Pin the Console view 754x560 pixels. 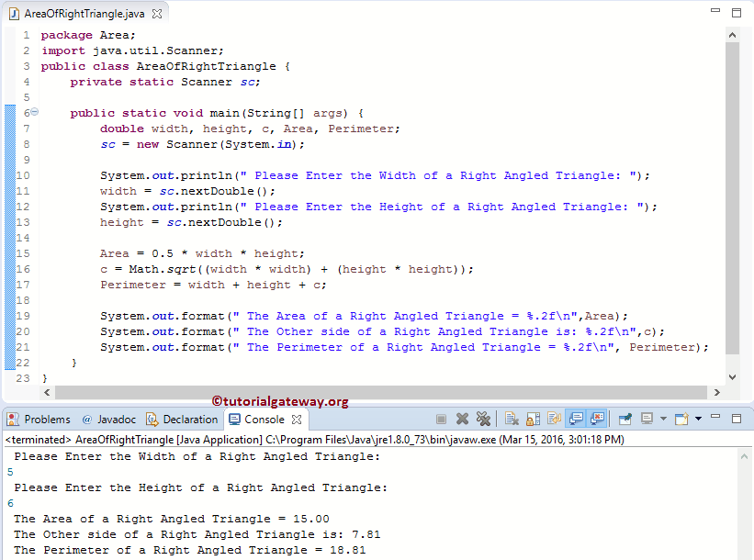(625, 420)
